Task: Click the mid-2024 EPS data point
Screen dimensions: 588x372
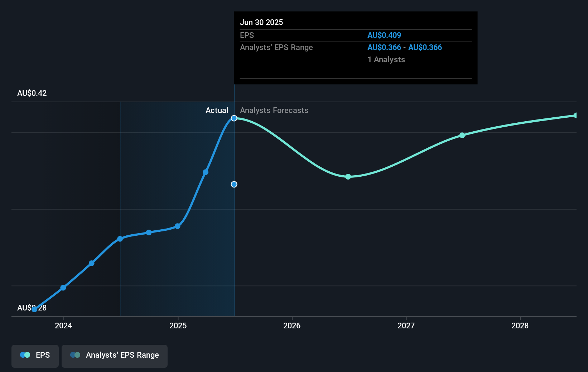Action: (120, 239)
